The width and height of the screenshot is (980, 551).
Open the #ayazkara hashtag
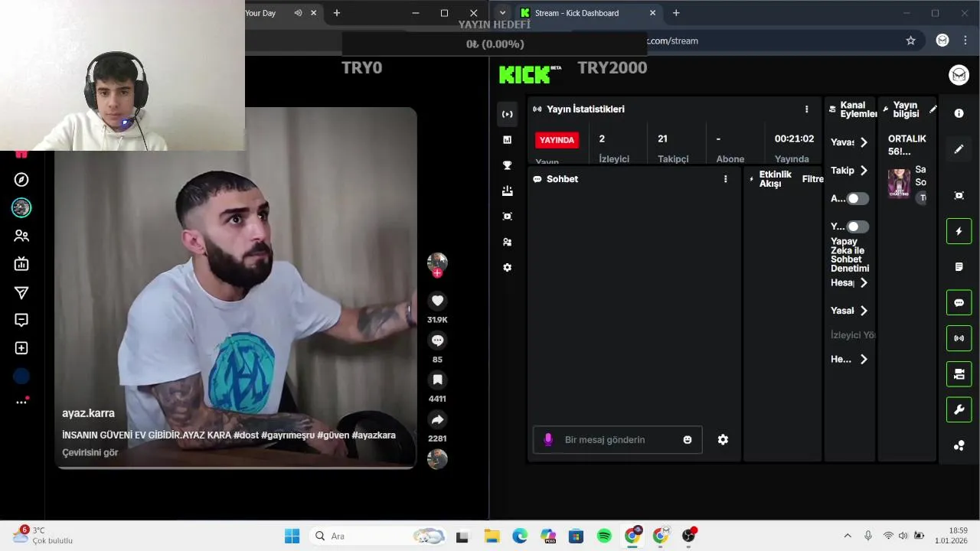tap(374, 435)
